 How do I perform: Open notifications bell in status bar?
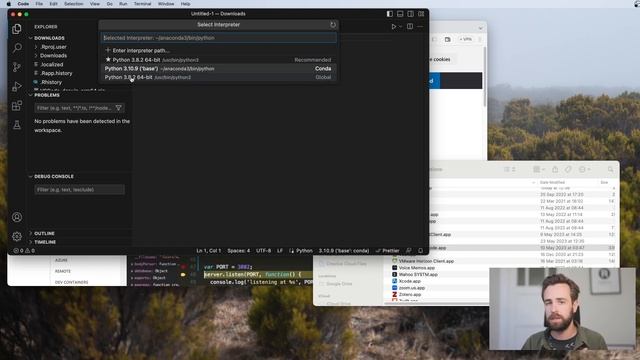tap(420, 251)
